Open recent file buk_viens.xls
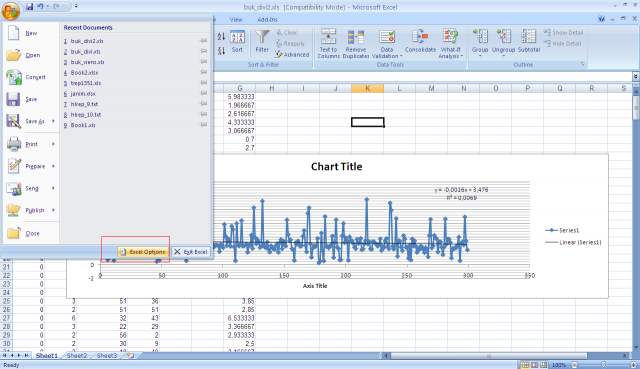 [87, 62]
